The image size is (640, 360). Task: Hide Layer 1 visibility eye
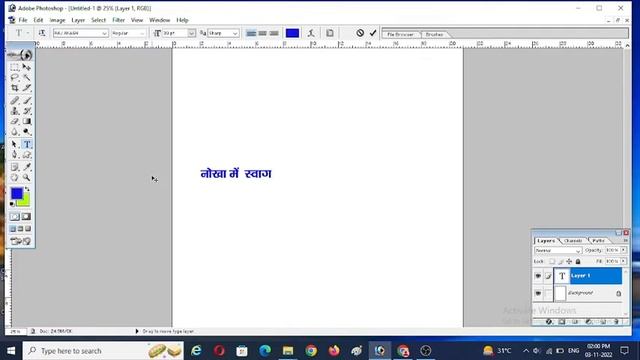tap(538, 276)
